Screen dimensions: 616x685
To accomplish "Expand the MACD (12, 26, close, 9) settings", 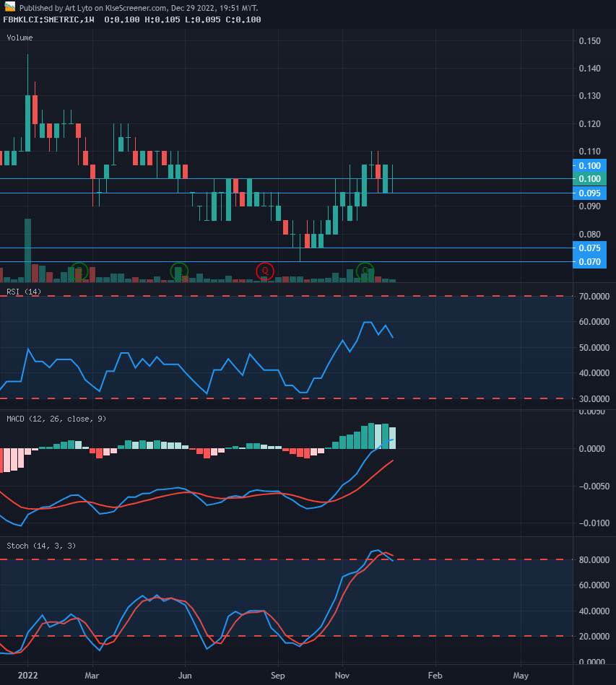I will (56, 419).
